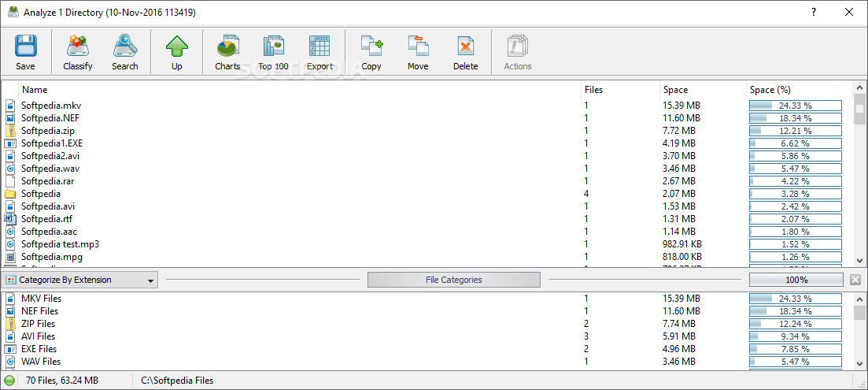
Task: Click the Softpedia.NEF image icon
Action: pyautogui.click(x=10, y=118)
